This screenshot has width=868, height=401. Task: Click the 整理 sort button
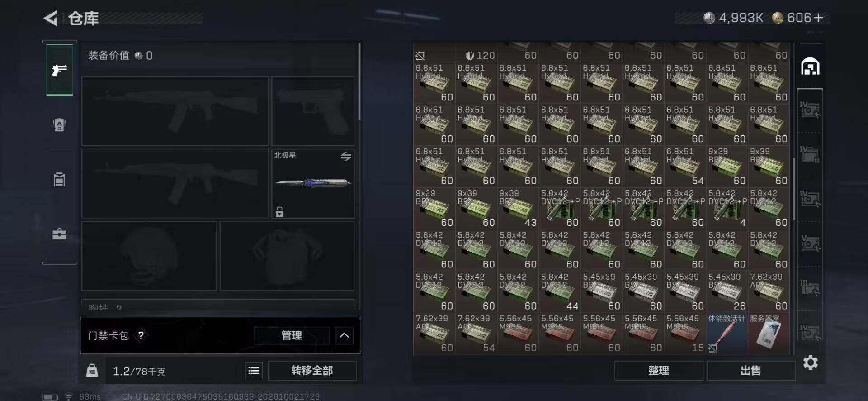coord(658,371)
